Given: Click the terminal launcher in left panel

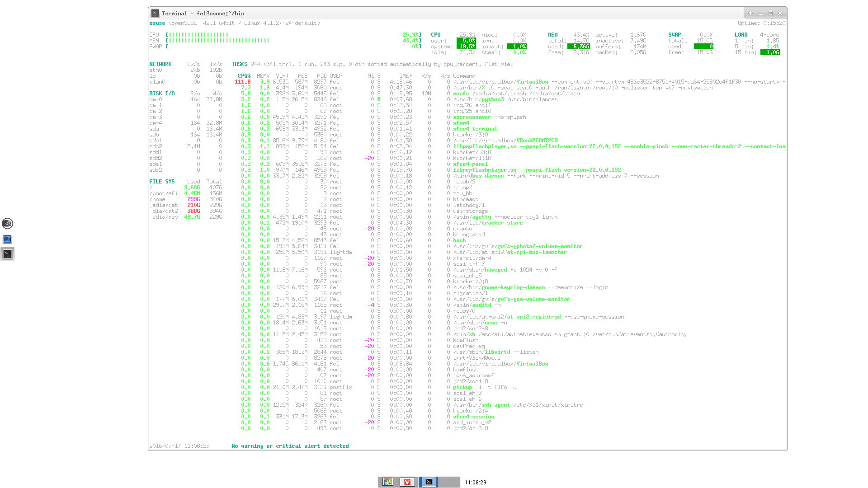Looking at the screenshot, I should (x=7, y=254).
